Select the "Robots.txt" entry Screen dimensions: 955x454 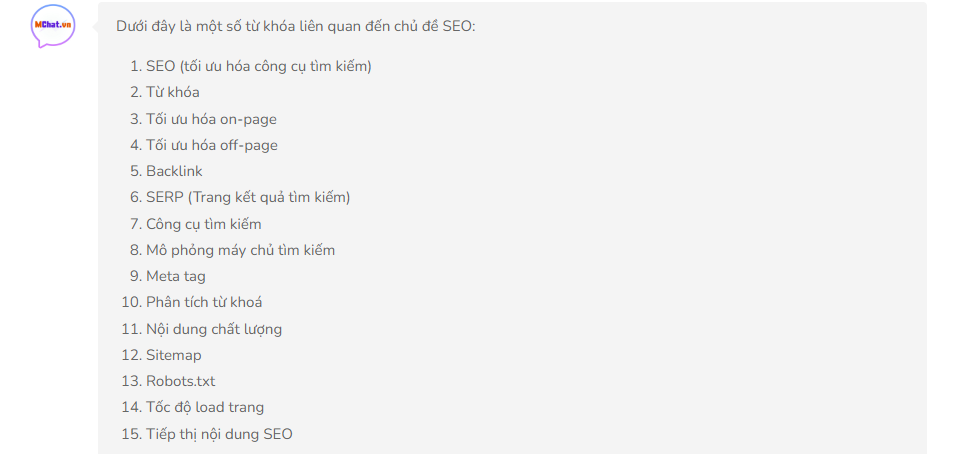tap(180, 381)
